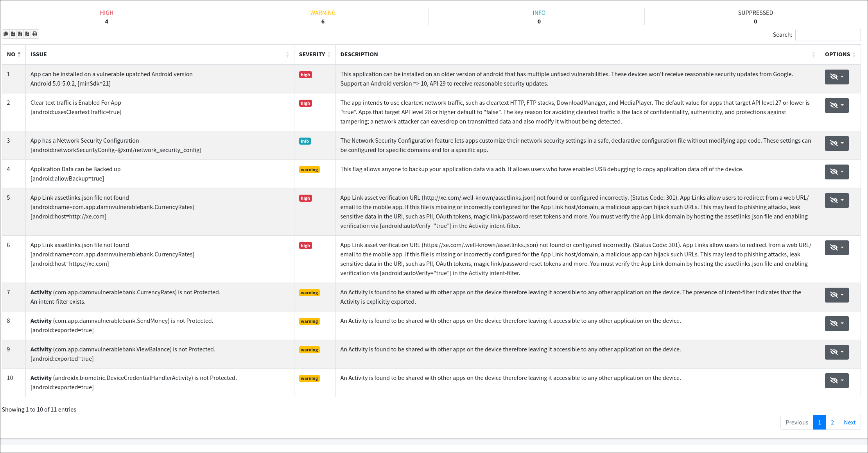Open suppress dropdown for allowBackup issue

[836, 172]
